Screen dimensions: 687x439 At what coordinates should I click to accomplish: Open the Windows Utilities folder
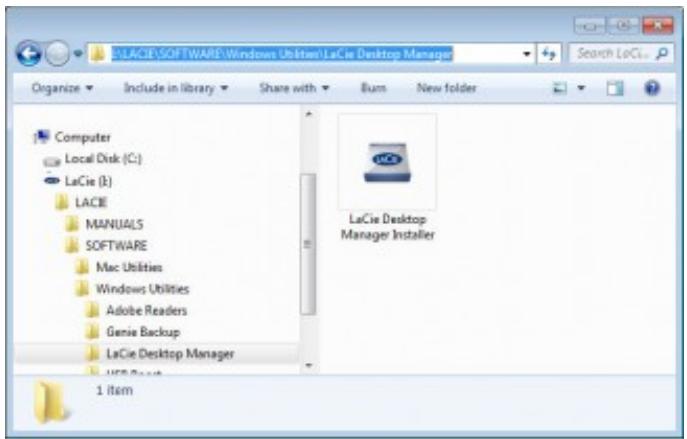[x=142, y=289]
